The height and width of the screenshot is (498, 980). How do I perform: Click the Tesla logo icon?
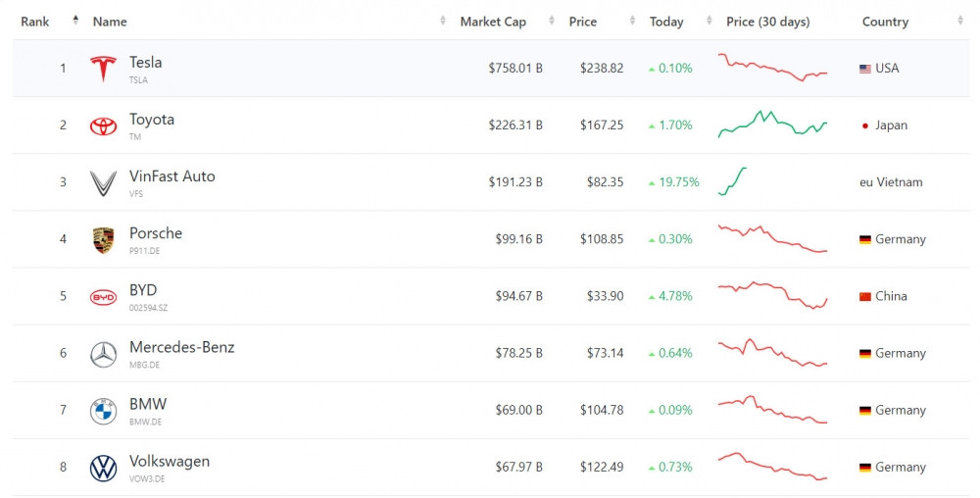tap(103, 69)
